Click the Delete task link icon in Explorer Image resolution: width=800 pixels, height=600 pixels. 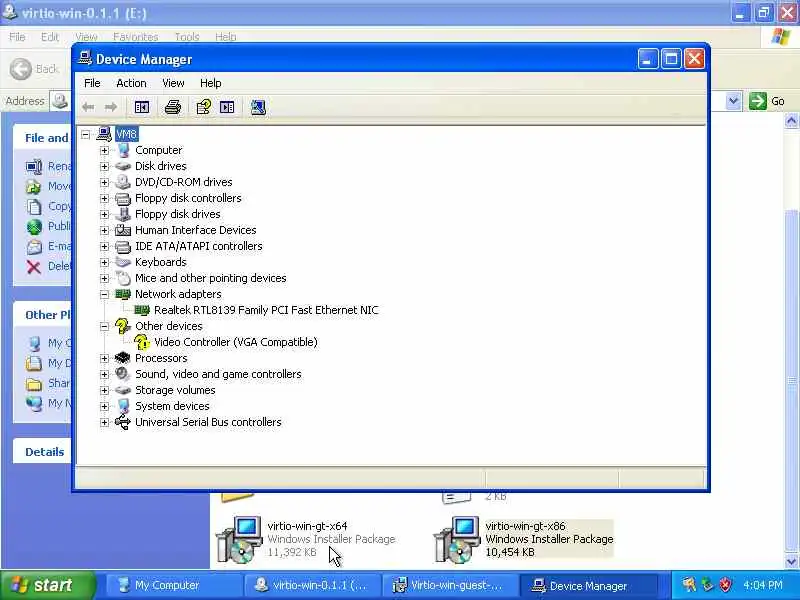[x=34, y=266]
